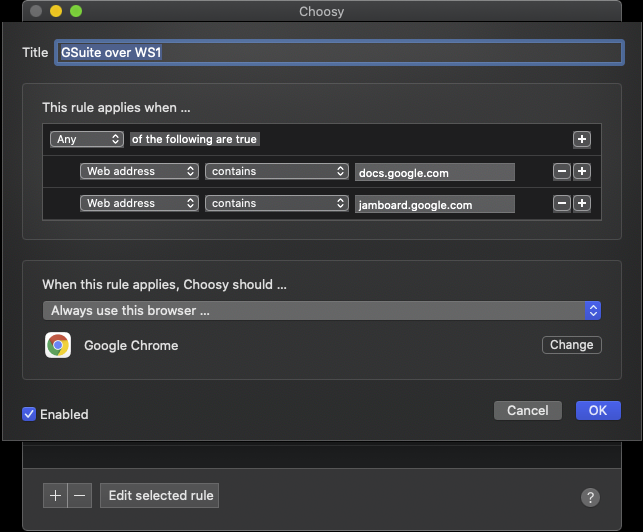The height and width of the screenshot is (532, 643).
Task: Minimize the Choosy window with the yellow button
Action: [56, 11]
